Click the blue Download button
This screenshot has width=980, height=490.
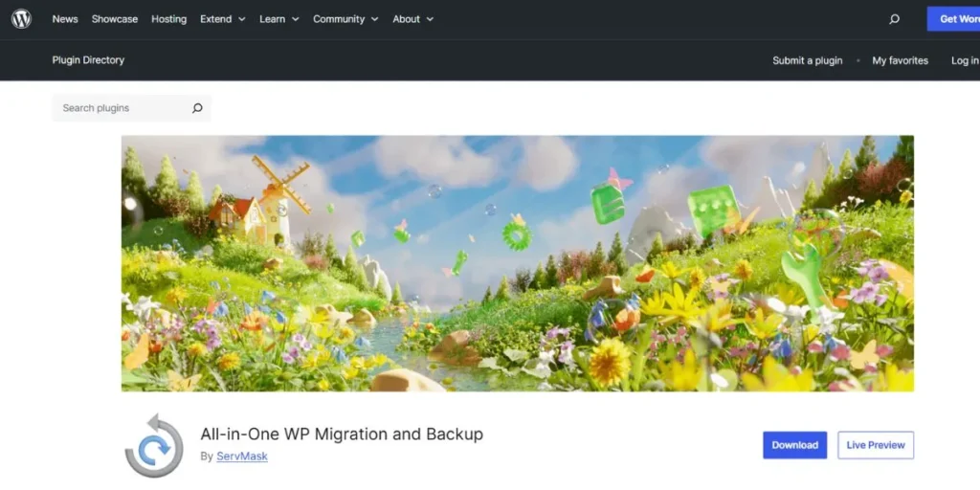point(795,445)
